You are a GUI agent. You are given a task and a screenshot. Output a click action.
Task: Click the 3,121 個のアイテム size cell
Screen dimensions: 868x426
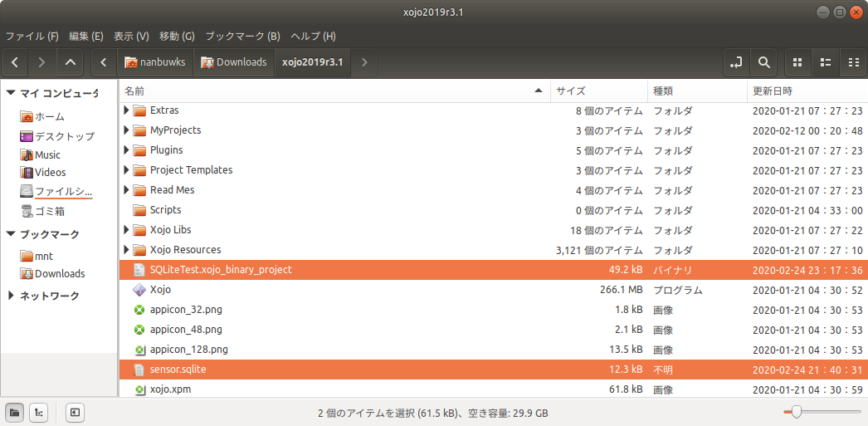[x=599, y=250]
